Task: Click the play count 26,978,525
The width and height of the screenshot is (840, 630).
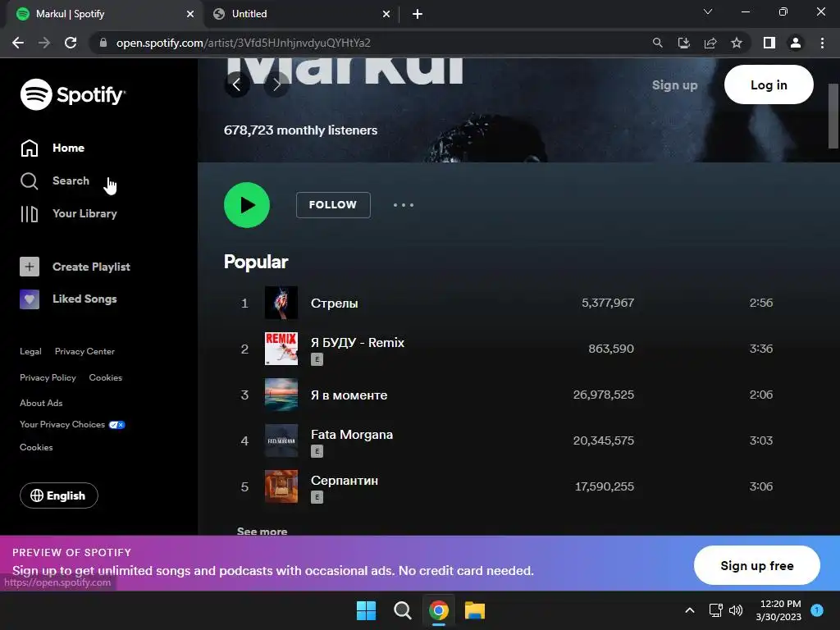Action: [x=603, y=395]
